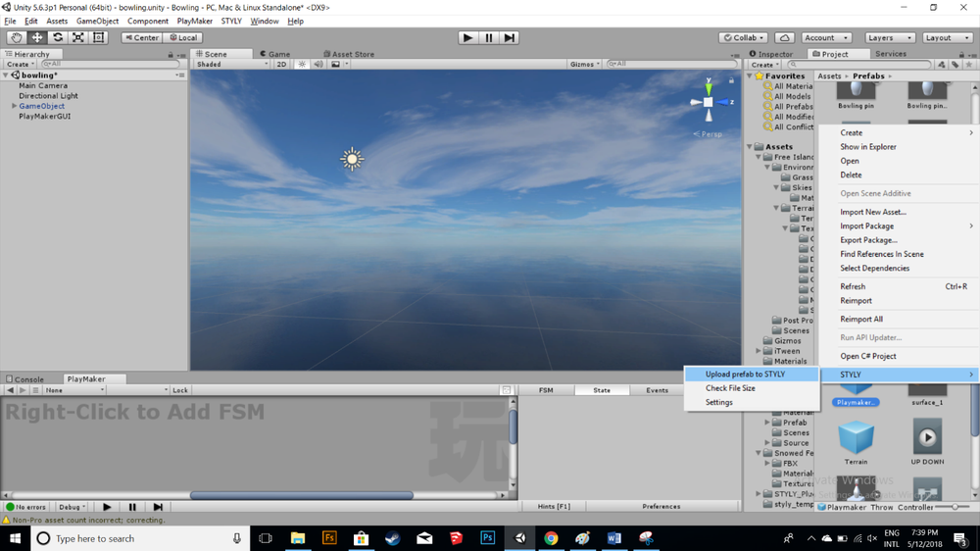Open the Component menu

click(148, 22)
